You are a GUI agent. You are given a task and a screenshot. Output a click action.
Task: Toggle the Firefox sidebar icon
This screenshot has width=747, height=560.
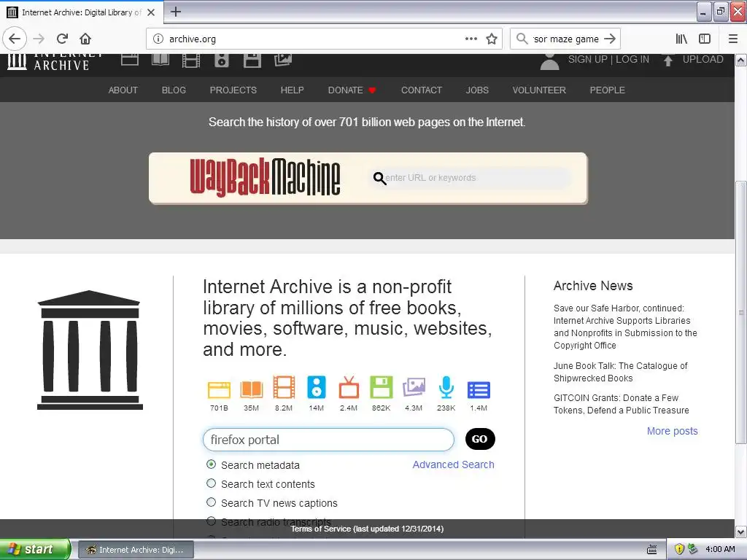tap(705, 39)
